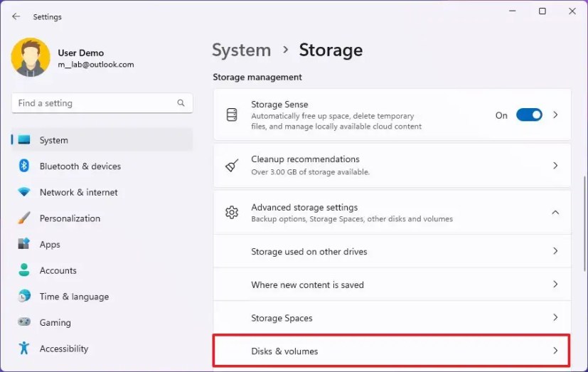Open Storage Sense details chevron

(555, 115)
